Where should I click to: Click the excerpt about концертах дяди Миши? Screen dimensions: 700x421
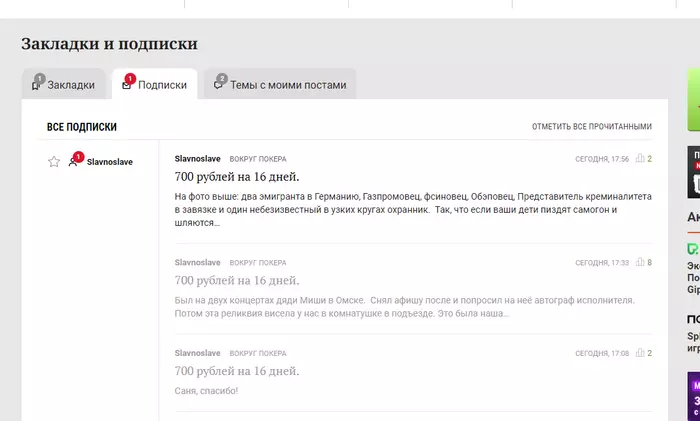(x=404, y=307)
